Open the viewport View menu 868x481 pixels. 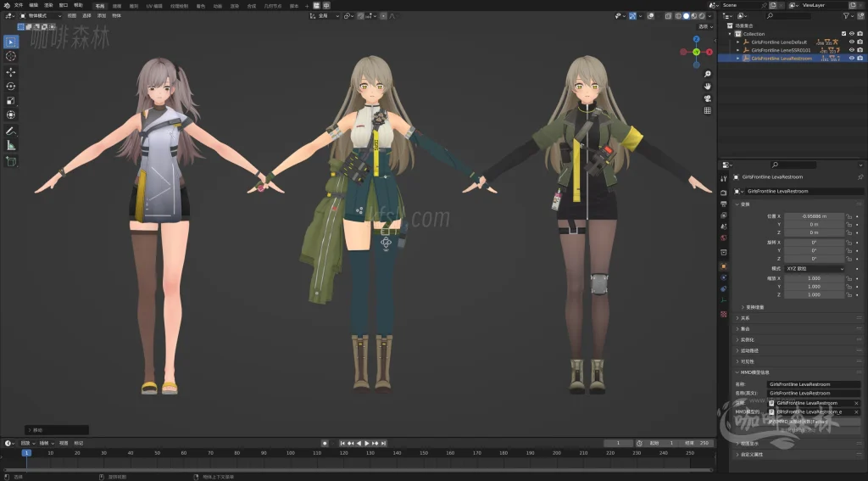72,16
